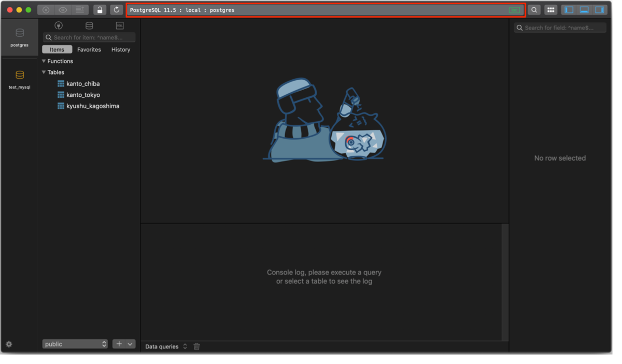
Task: Click the kanto_tokyo table grid icon
Action: (61, 95)
